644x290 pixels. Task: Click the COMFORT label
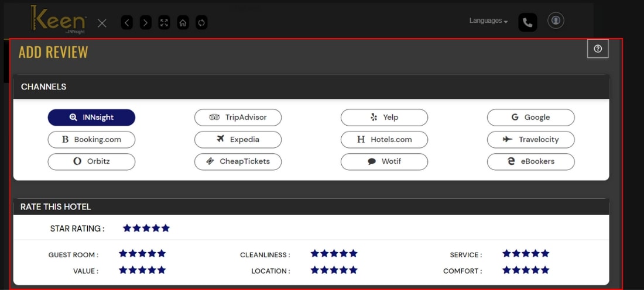click(x=463, y=271)
